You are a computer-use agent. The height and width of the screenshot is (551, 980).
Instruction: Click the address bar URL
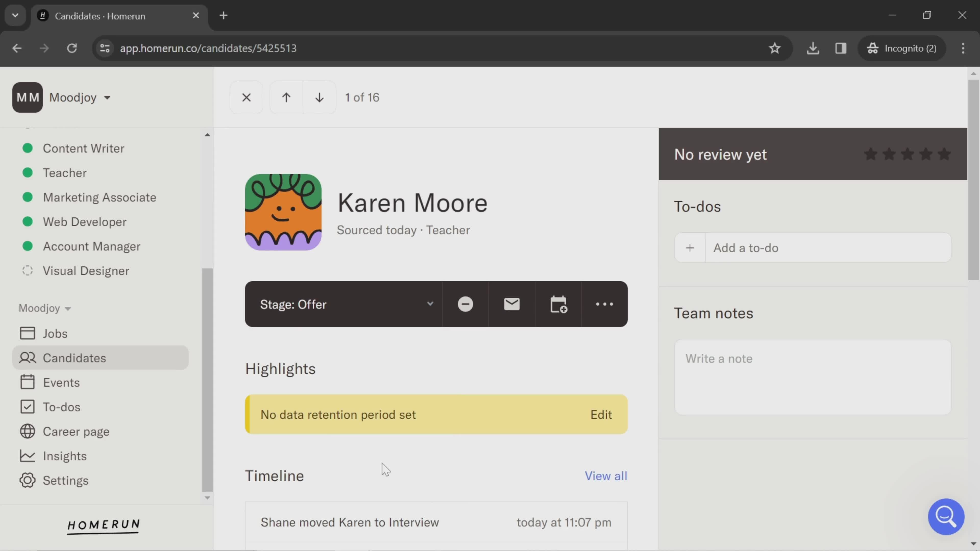(208, 48)
